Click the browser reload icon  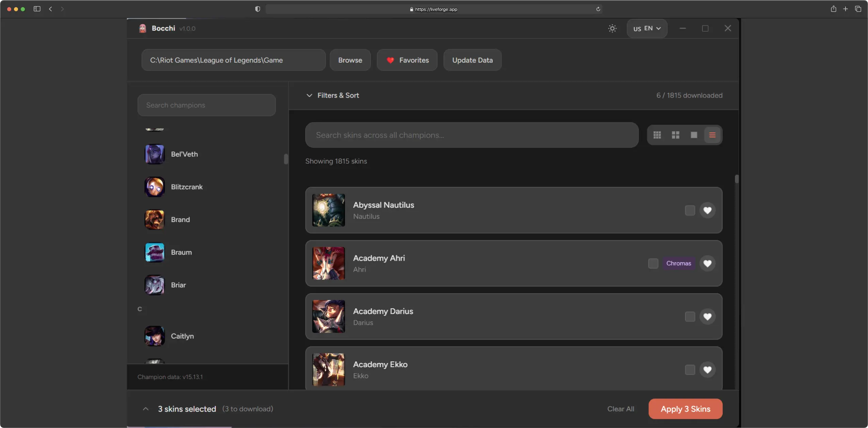[598, 9]
